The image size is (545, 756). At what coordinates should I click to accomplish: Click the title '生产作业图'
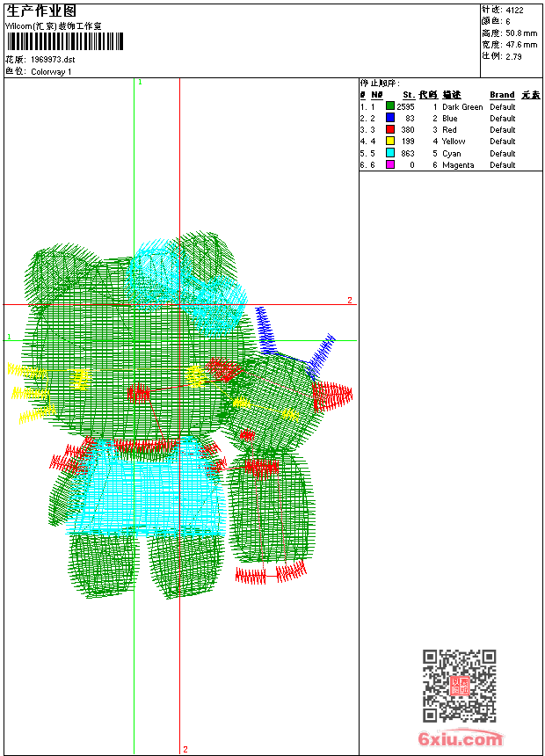click(41, 11)
